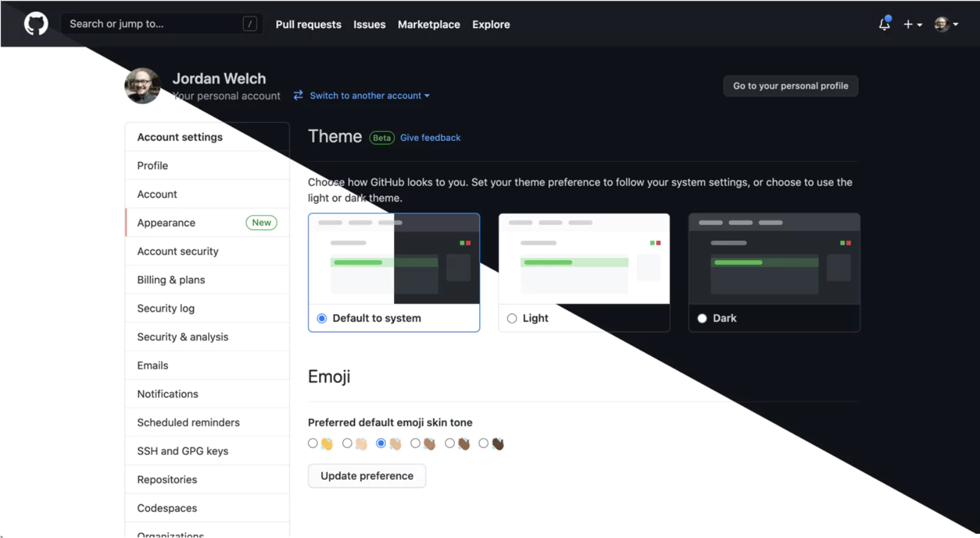
Task: Open Security & analysis in sidebar
Action: coord(207,337)
